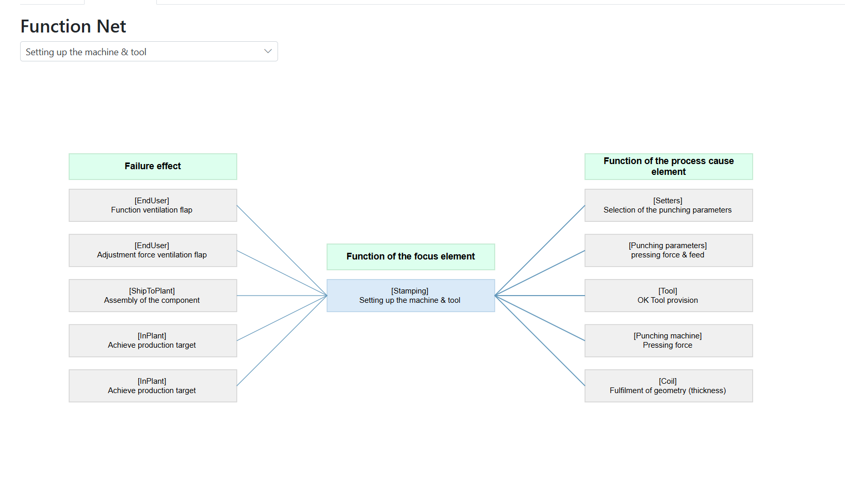Click the dropdown chevron arrow
845x504 pixels.
[x=267, y=51]
